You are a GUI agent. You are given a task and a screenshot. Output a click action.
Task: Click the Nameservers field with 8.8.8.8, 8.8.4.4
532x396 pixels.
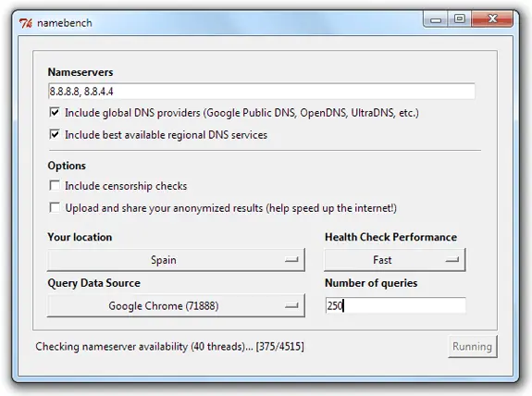tap(261, 92)
